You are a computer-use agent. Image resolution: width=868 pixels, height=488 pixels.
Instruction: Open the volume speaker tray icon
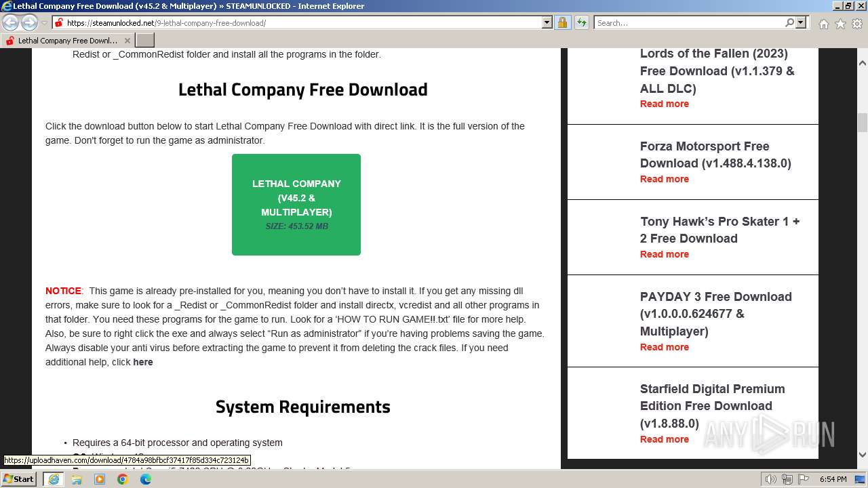point(771,479)
